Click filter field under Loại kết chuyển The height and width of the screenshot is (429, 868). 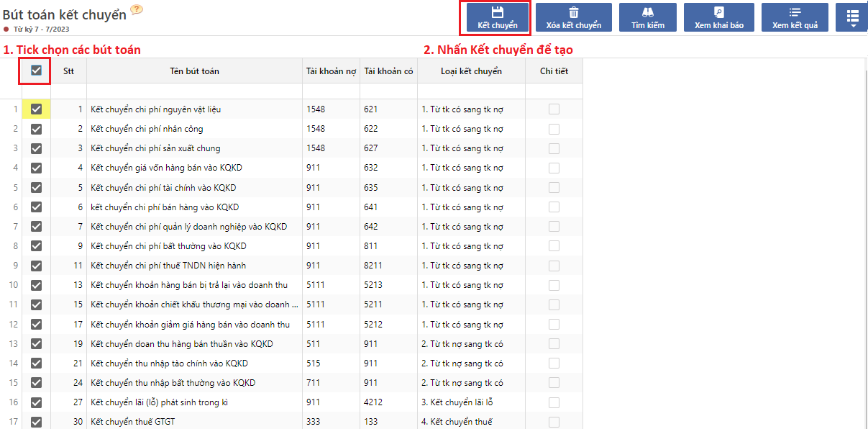point(471,91)
